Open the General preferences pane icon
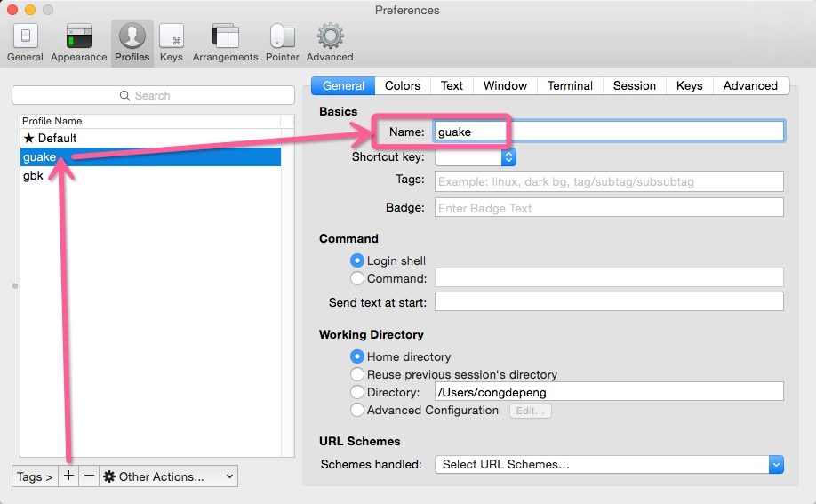The width and height of the screenshot is (816, 504). 25,36
